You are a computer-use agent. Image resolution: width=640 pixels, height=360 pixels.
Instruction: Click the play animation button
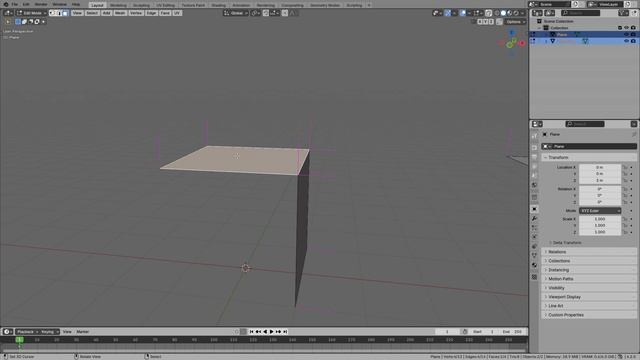coord(271,332)
